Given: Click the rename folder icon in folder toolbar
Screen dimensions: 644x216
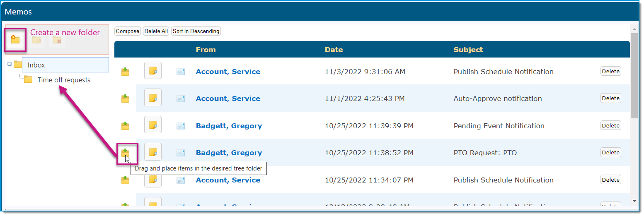Looking at the screenshot, I should pyautogui.click(x=36, y=40).
